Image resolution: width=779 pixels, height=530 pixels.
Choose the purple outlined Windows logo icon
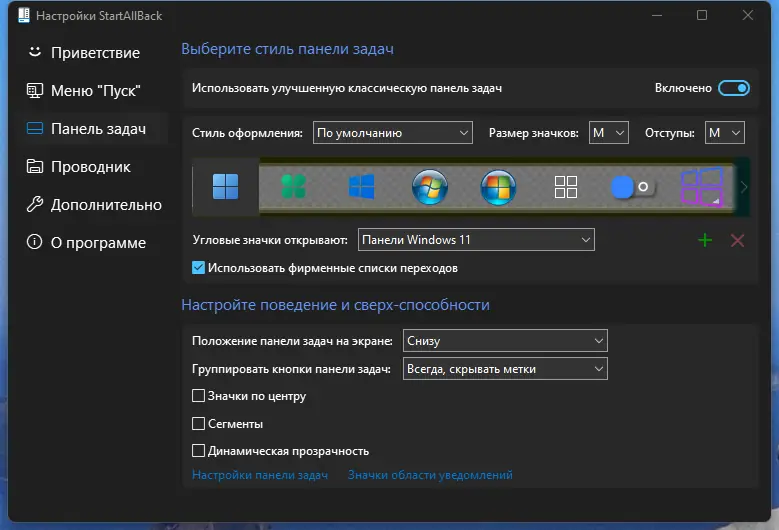coord(701,187)
